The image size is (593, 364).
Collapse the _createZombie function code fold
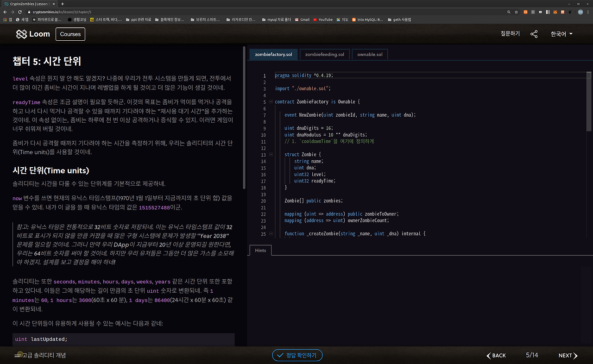[271, 234]
